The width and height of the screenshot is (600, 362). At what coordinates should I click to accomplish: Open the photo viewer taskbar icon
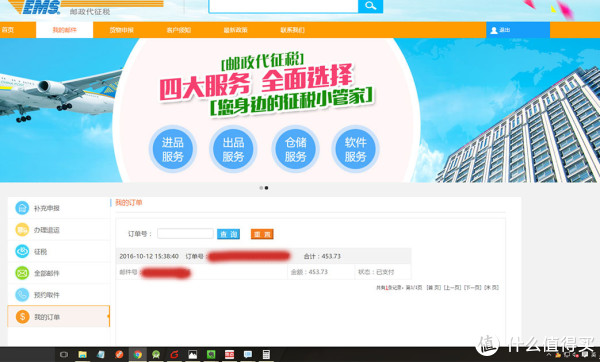click(x=192, y=355)
